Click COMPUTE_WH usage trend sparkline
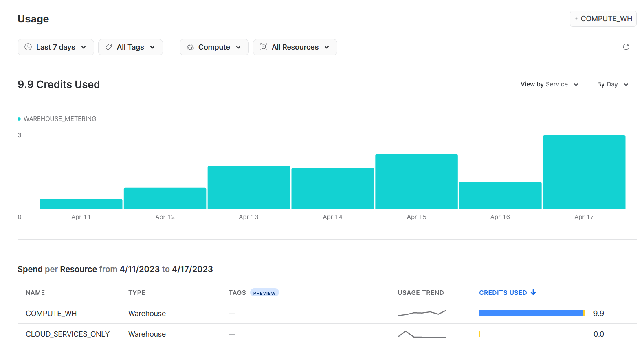Viewport: 644px width, 353px height. 422,313
